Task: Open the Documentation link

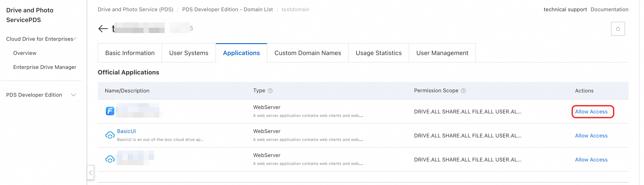Action: 609,9
